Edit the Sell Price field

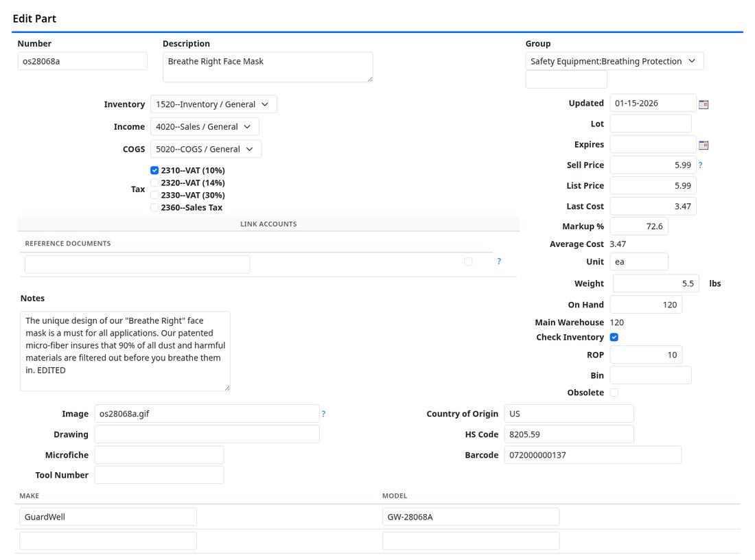[653, 165]
